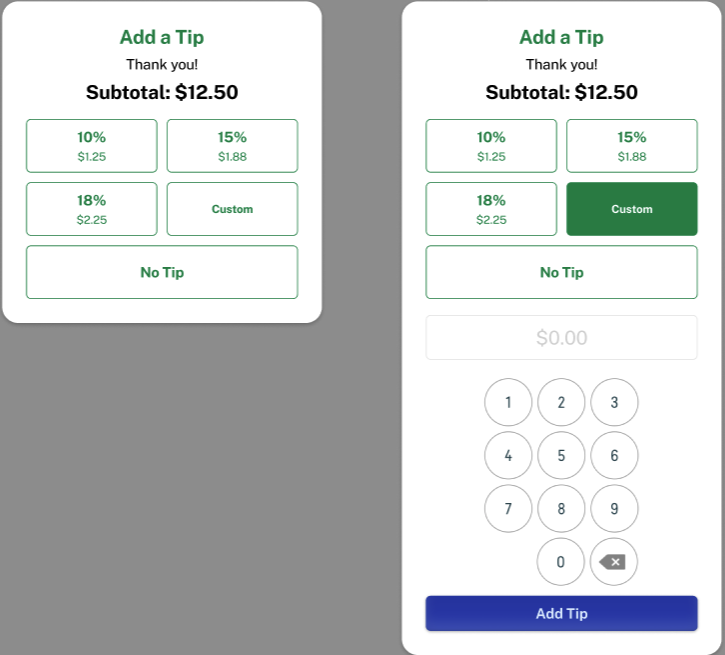This screenshot has width=725, height=655.
Task: Open Custom tip in the card without keypad
Action: 232,209
